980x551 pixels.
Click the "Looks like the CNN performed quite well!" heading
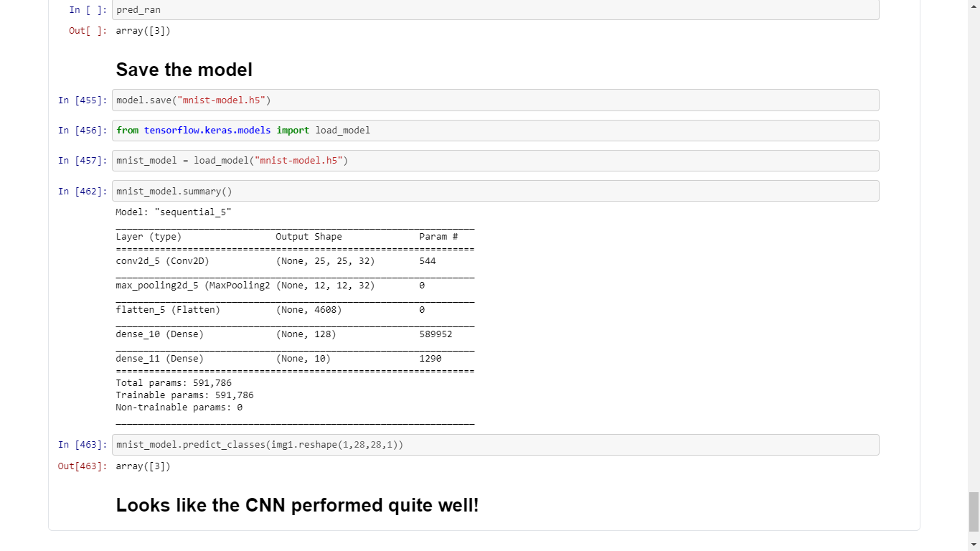coord(297,505)
